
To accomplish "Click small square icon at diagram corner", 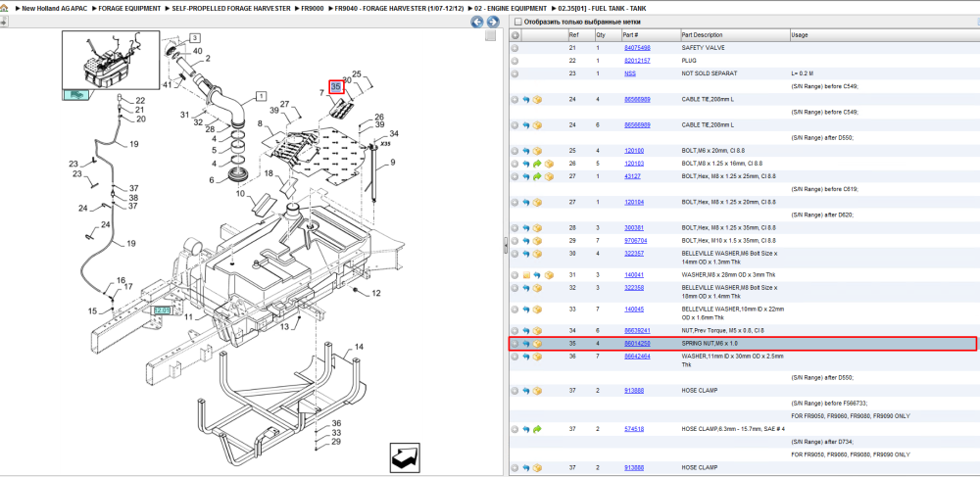I will point(491,35).
